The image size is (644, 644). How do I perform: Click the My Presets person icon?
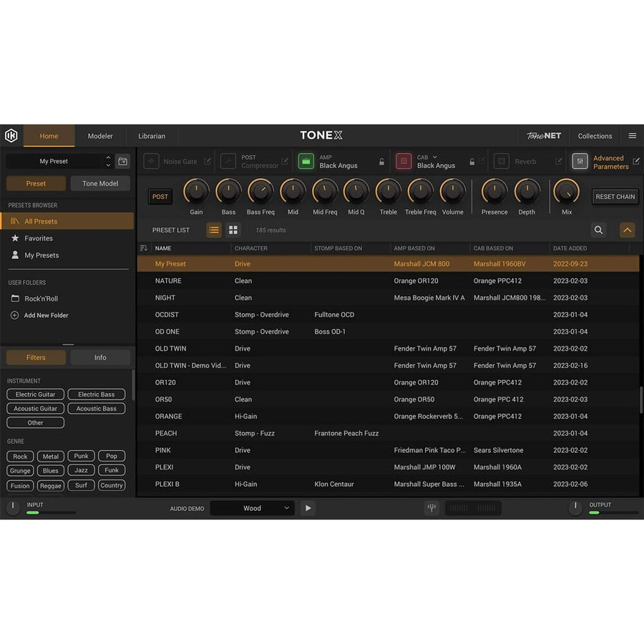click(x=15, y=255)
